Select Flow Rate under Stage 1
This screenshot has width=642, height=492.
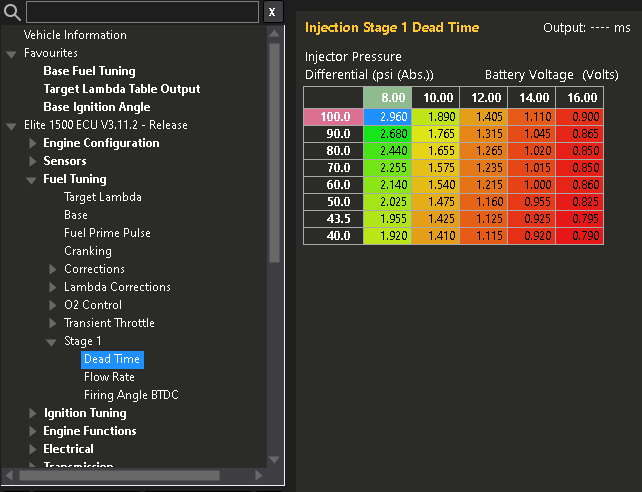coord(109,377)
